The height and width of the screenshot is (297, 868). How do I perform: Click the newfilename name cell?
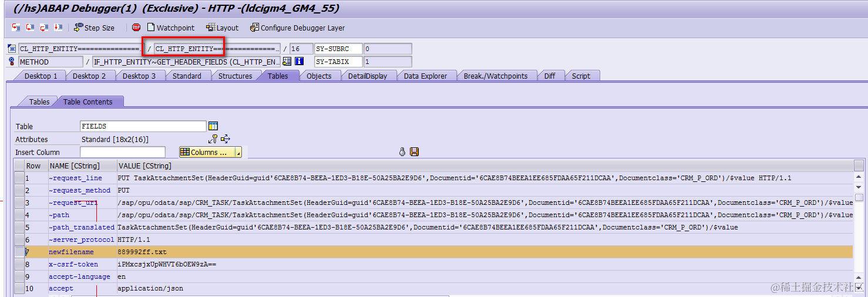[x=82, y=252]
